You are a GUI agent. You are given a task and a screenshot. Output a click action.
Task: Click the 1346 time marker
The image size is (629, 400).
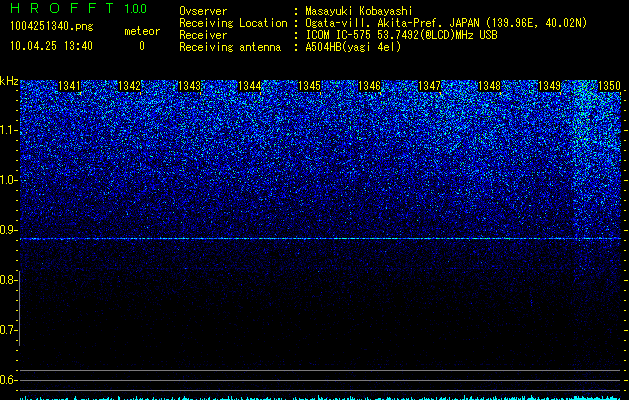click(369, 86)
